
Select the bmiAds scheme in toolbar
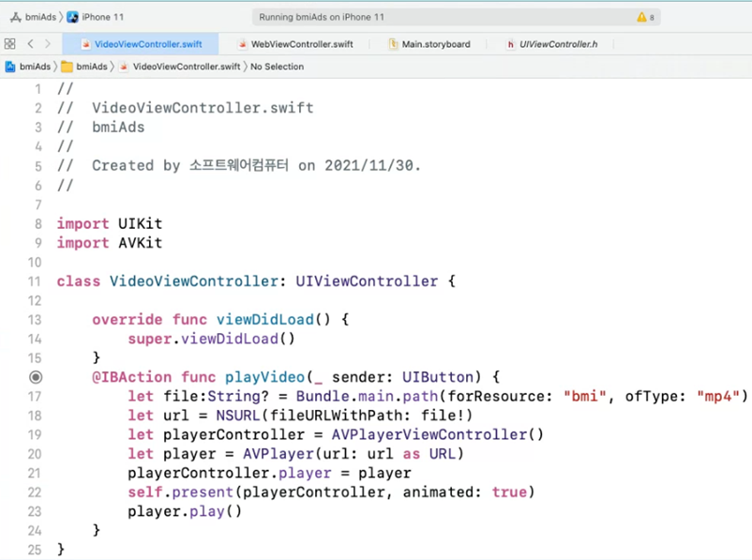[33, 17]
